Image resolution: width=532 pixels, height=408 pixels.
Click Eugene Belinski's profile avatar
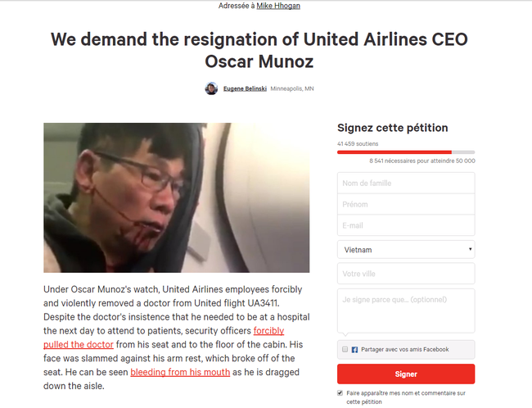[x=211, y=88]
